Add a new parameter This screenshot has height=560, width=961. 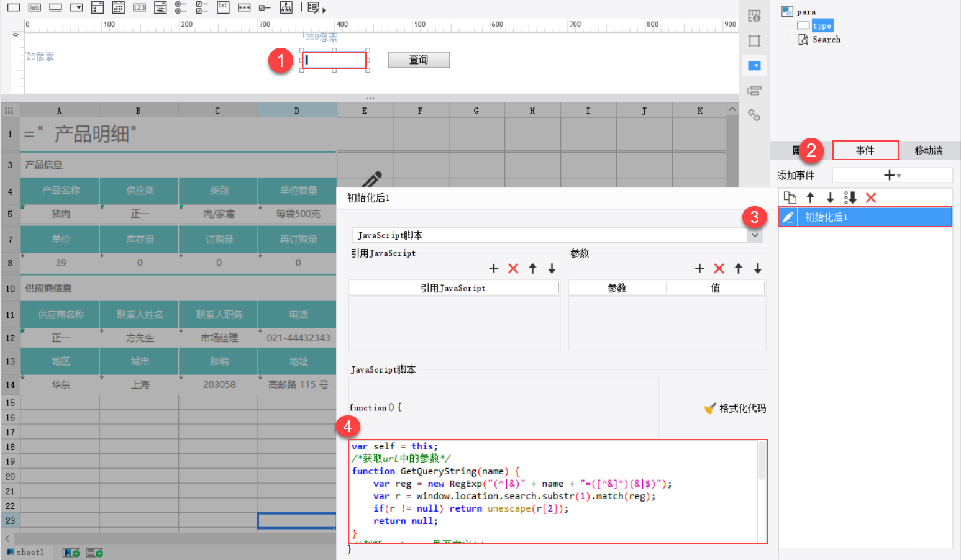pyautogui.click(x=699, y=268)
